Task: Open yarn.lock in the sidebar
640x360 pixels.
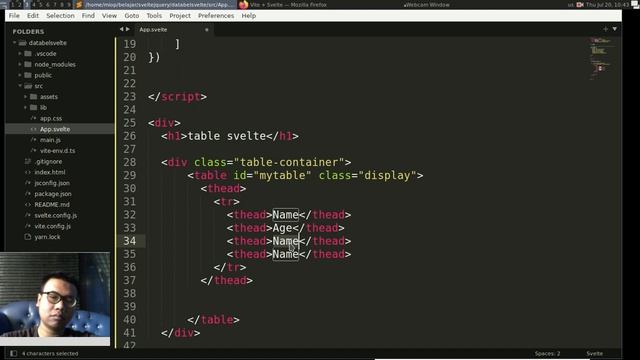Action: (x=47, y=237)
